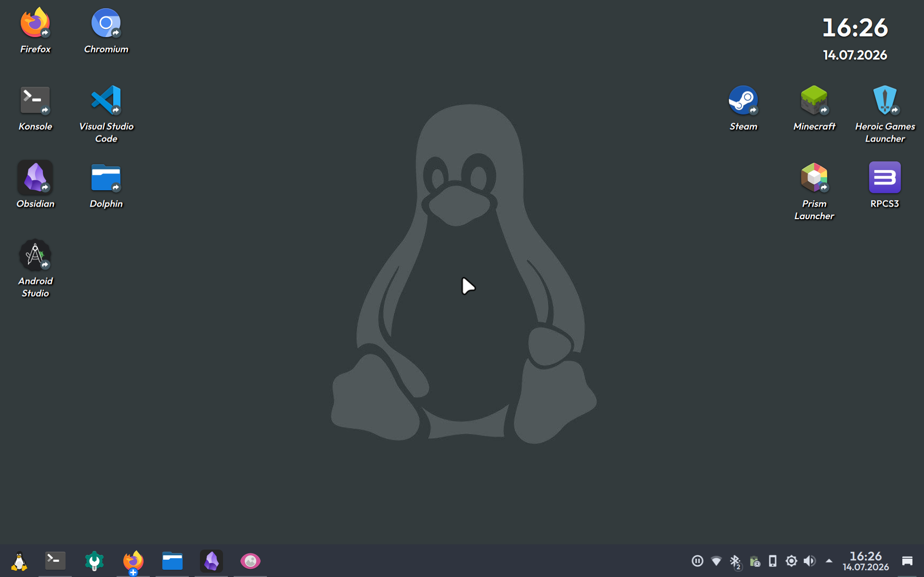Image resolution: width=924 pixels, height=577 pixels.
Task: Open the Tux application launcher menu
Action: coord(19,561)
